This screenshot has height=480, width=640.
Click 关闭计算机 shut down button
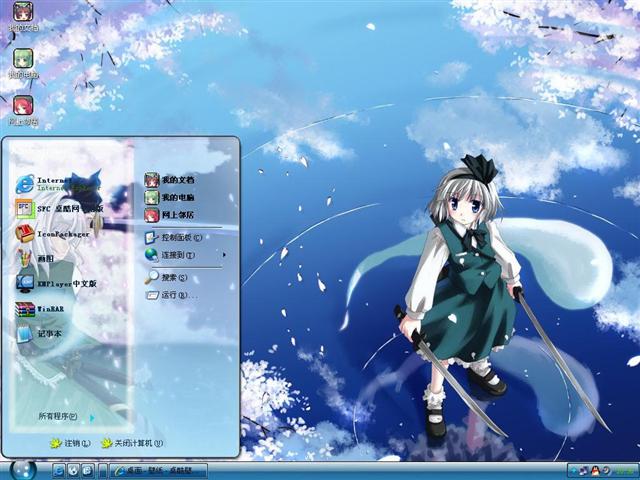[132, 443]
